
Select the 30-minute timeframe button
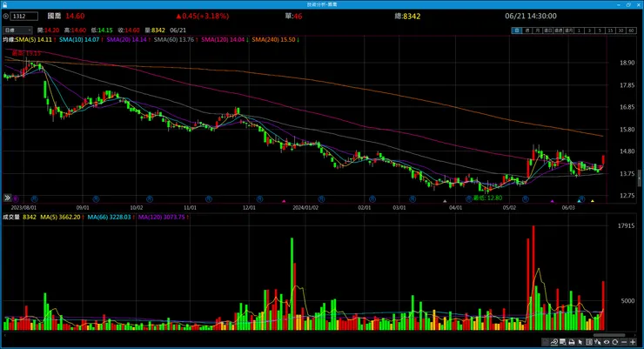point(621,30)
